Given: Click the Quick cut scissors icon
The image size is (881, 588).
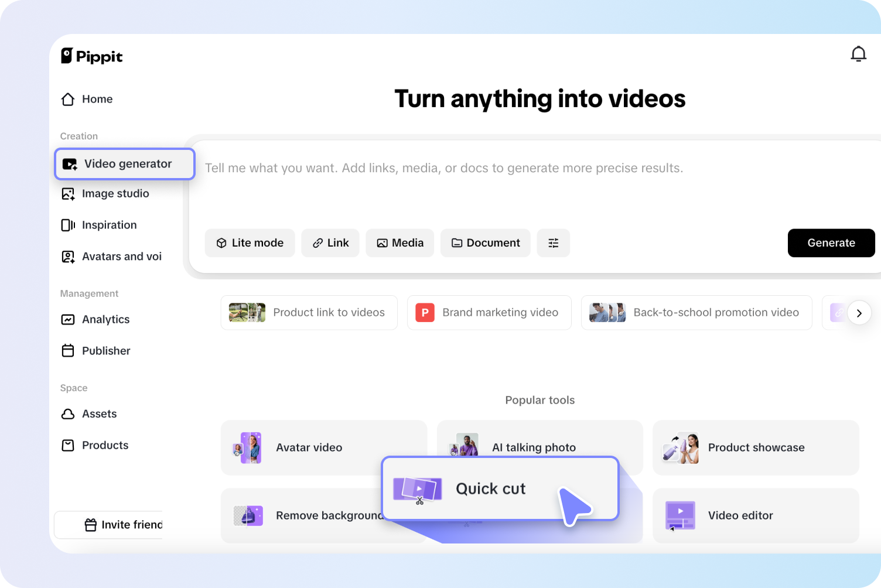Looking at the screenshot, I should point(418,490).
